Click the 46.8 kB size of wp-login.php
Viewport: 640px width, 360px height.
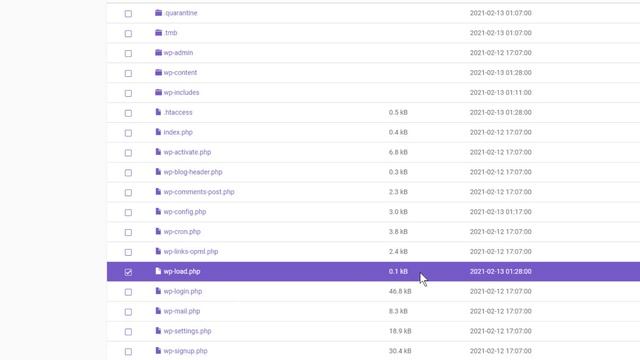tap(400, 291)
